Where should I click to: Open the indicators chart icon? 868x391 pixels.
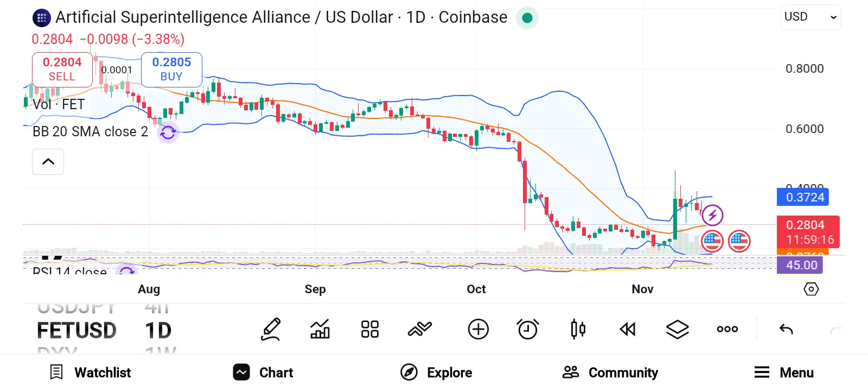[320, 329]
